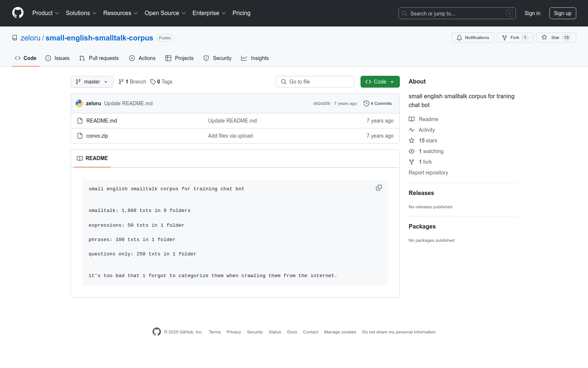This screenshot has height=368, width=588.
Task: Open the convo.zip file
Action: pyautogui.click(x=97, y=136)
